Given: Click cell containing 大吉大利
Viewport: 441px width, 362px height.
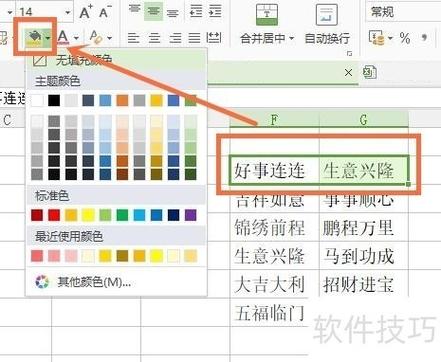Looking at the screenshot, I should point(274,284).
